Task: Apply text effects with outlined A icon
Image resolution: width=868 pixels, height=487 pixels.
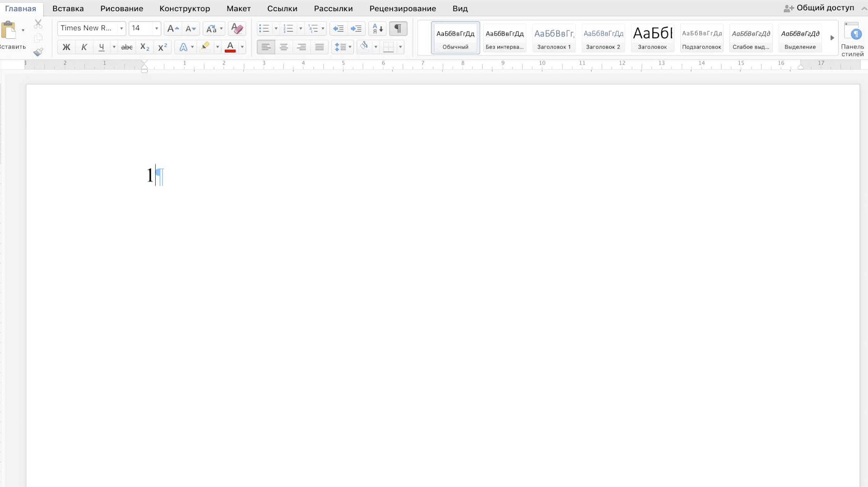Action: point(183,47)
